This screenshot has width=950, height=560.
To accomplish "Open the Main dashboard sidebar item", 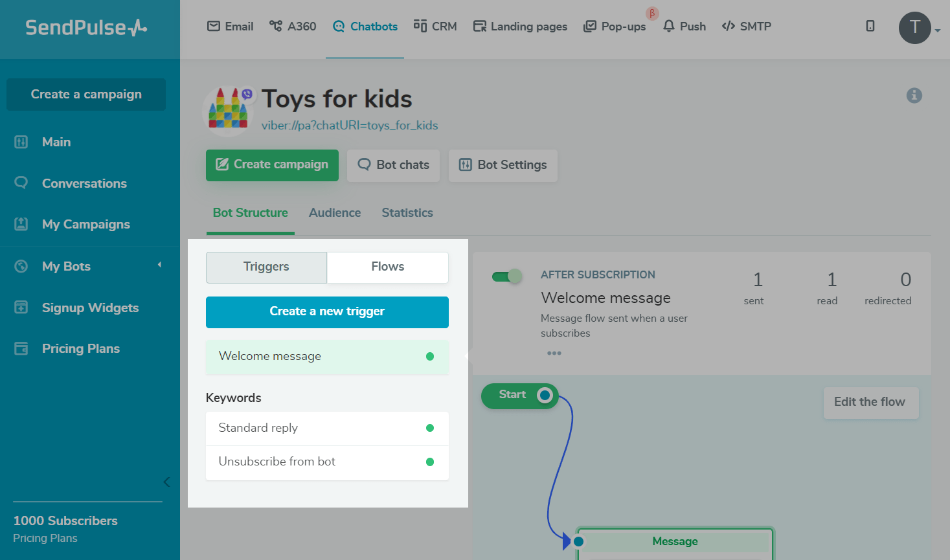I will pyautogui.click(x=56, y=142).
